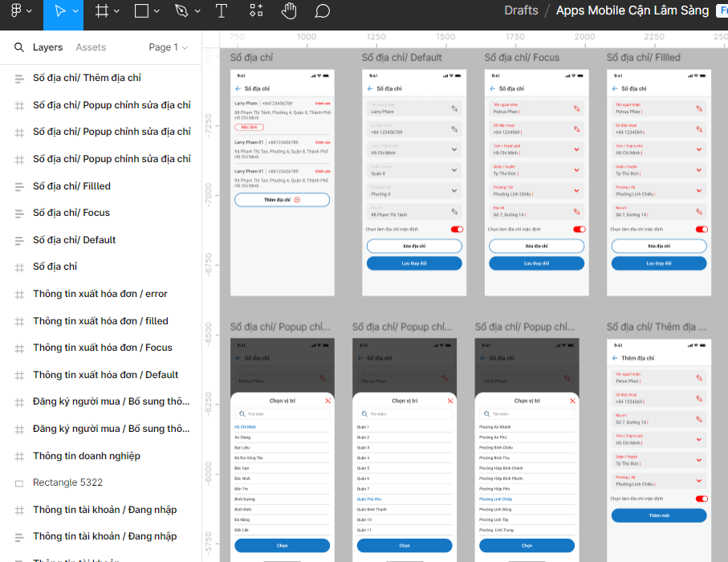This screenshot has height=562, width=728.
Task: Expand the Move tool options arrow
Action: pos(75,11)
